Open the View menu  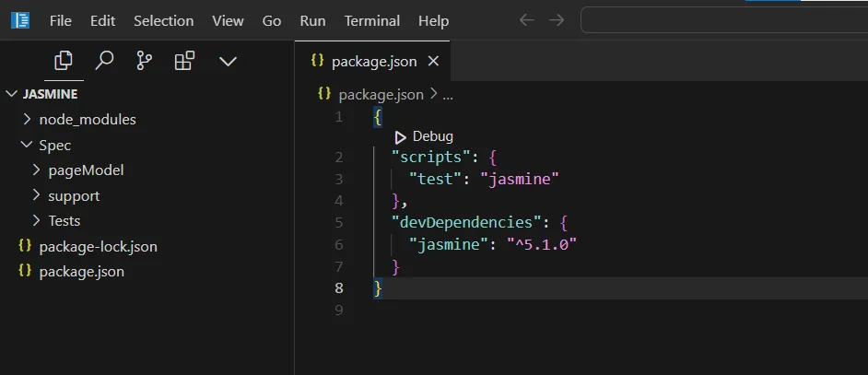pyautogui.click(x=228, y=21)
